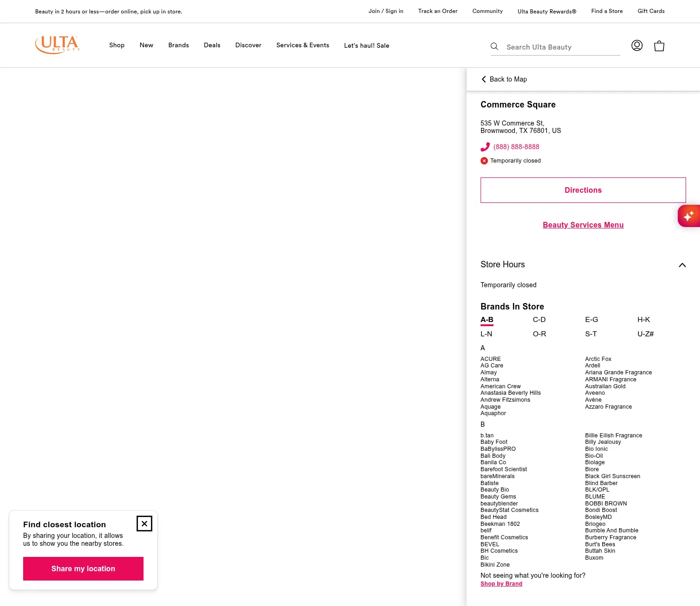This screenshot has height=606, width=700.
Task: Select the A-B brands tab
Action: coord(487,320)
